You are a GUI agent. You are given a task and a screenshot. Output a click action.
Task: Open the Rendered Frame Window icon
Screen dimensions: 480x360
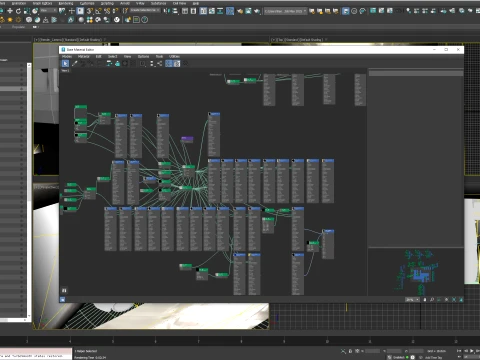coord(248,11)
